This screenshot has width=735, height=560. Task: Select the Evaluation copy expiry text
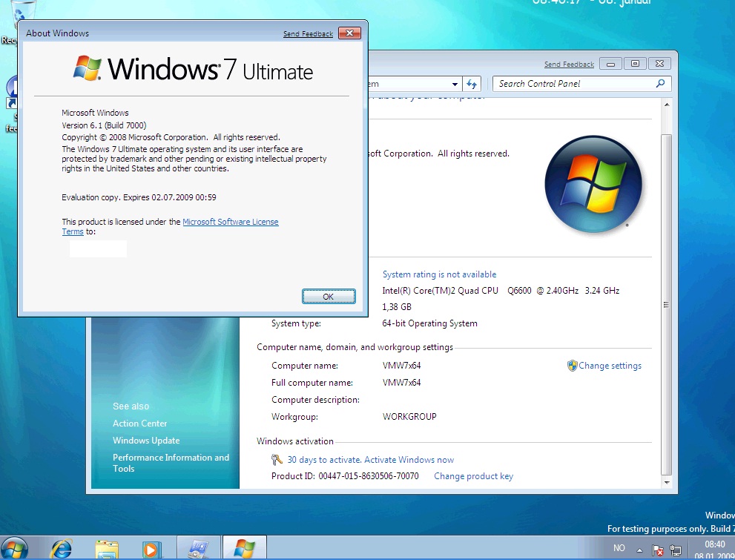[139, 197]
